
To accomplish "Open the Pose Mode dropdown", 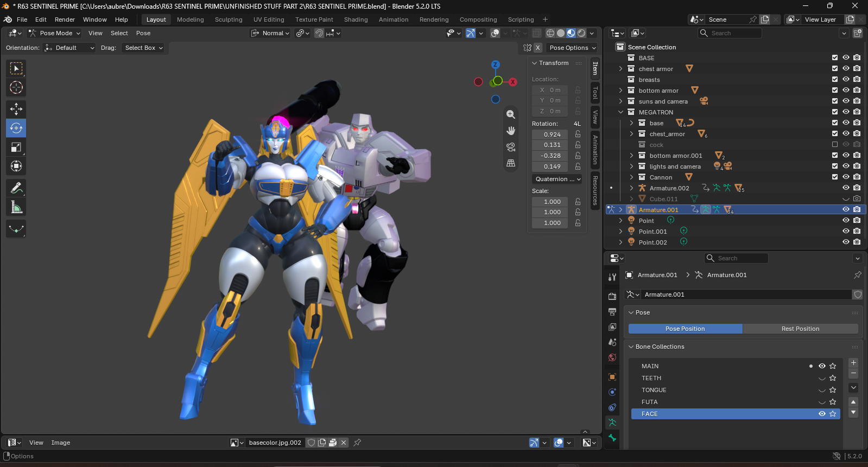I will tap(54, 33).
